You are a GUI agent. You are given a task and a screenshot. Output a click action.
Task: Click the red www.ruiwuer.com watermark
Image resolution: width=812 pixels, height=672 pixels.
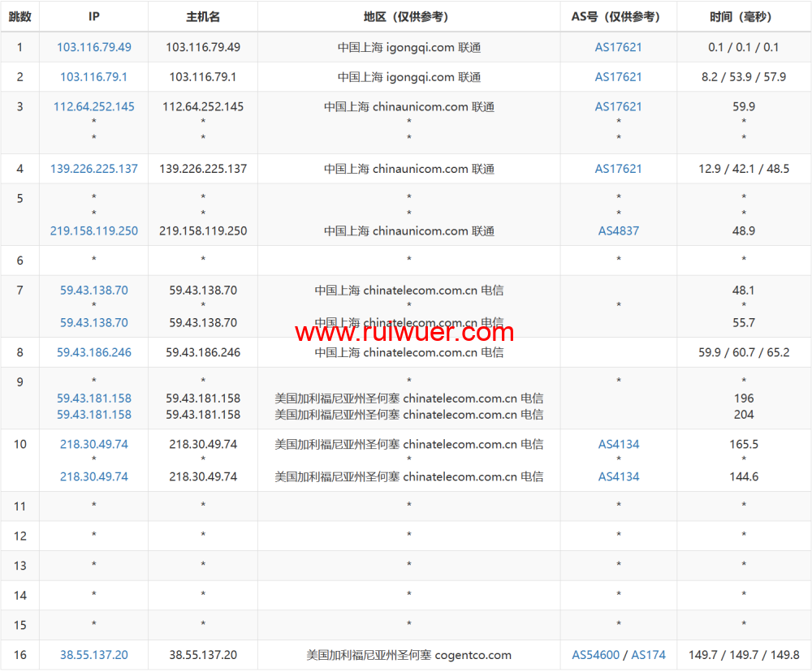coord(404,332)
